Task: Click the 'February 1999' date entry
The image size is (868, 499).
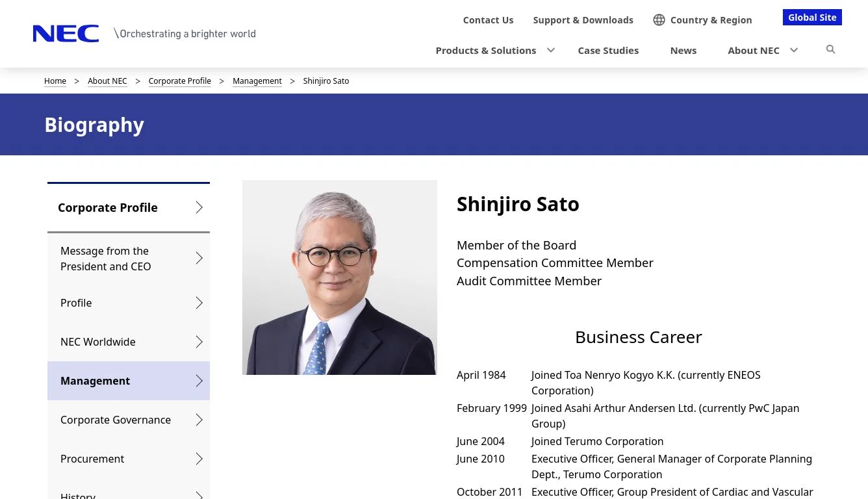Action: (x=492, y=408)
